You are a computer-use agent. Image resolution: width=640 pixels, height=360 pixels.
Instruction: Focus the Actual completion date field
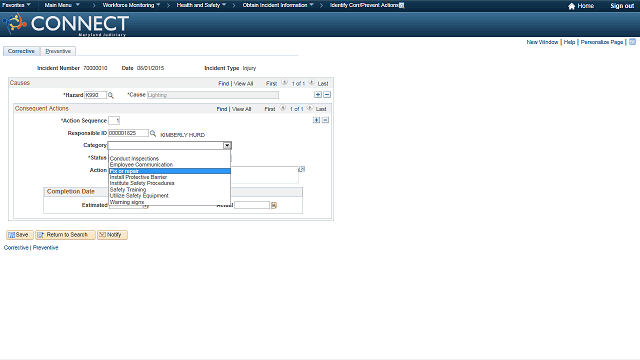(x=252, y=205)
